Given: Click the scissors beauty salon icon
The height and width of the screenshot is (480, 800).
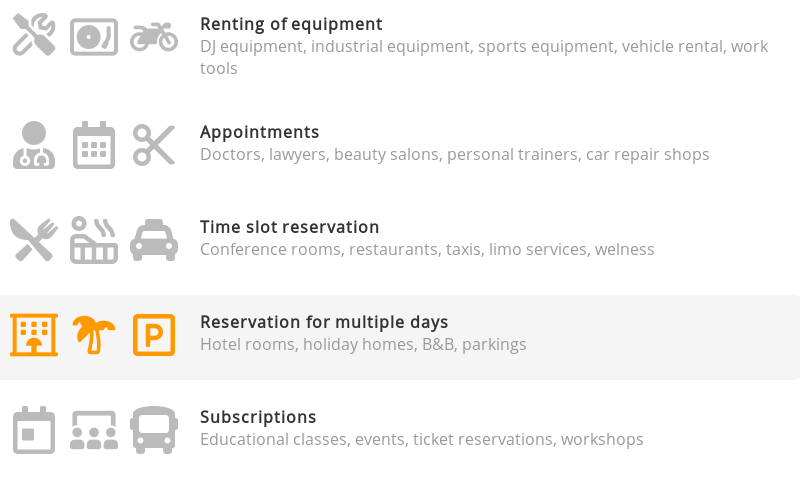Looking at the screenshot, I should coord(154,145).
